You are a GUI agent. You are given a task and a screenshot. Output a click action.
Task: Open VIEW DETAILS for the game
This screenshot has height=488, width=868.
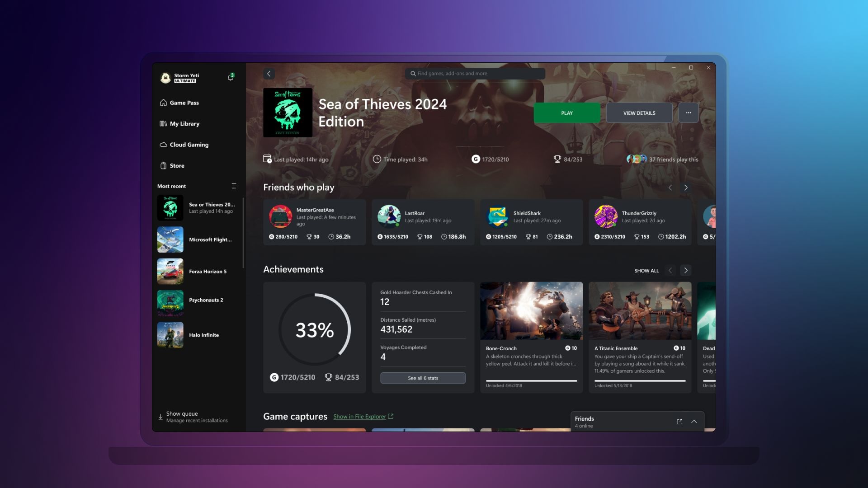tap(639, 113)
